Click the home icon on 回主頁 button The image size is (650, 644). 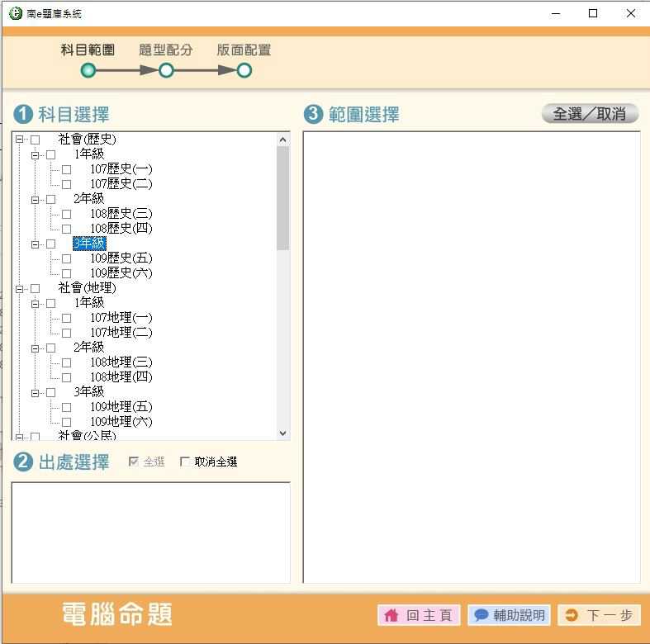391,615
